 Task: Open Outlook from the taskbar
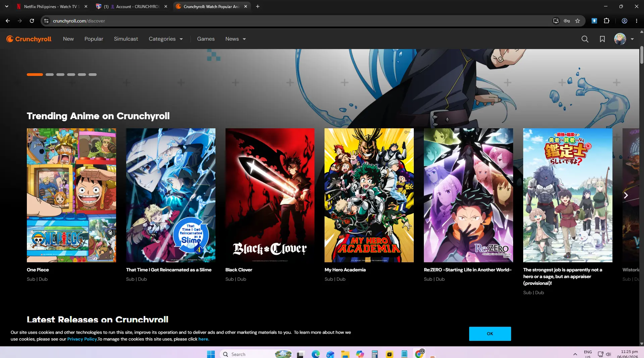click(330, 354)
